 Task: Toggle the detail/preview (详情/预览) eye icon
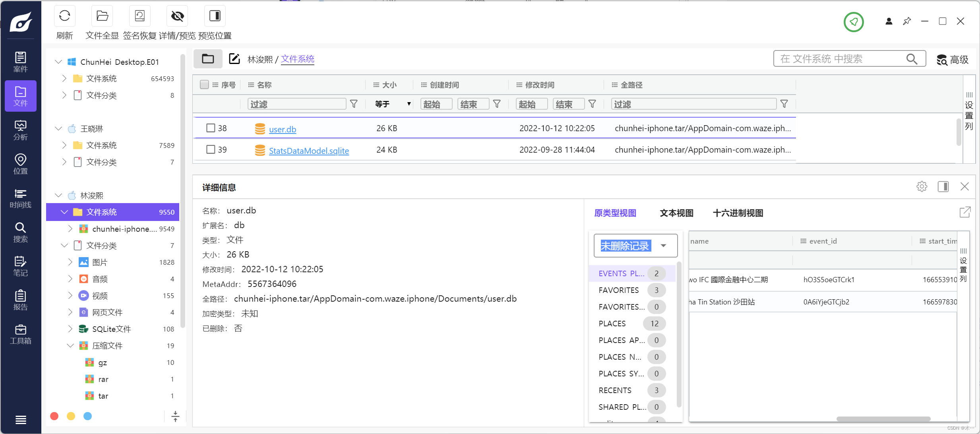tap(177, 16)
